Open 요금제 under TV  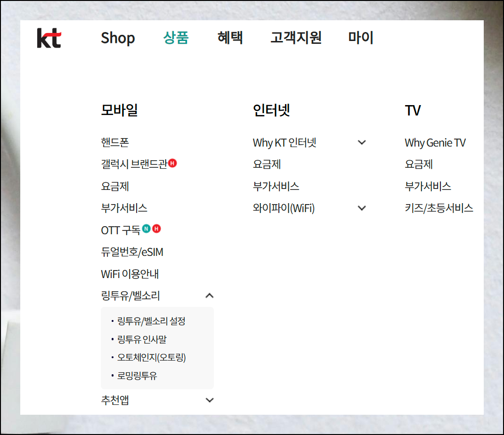(418, 164)
